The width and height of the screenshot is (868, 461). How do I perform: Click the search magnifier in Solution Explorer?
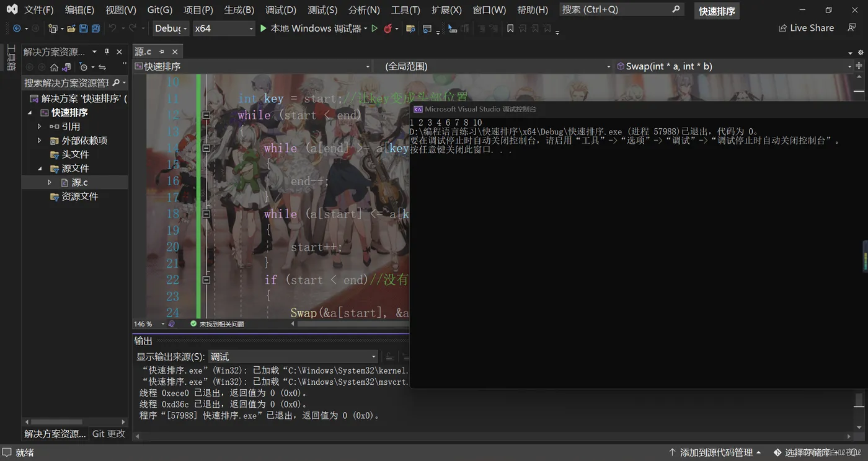tap(116, 82)
